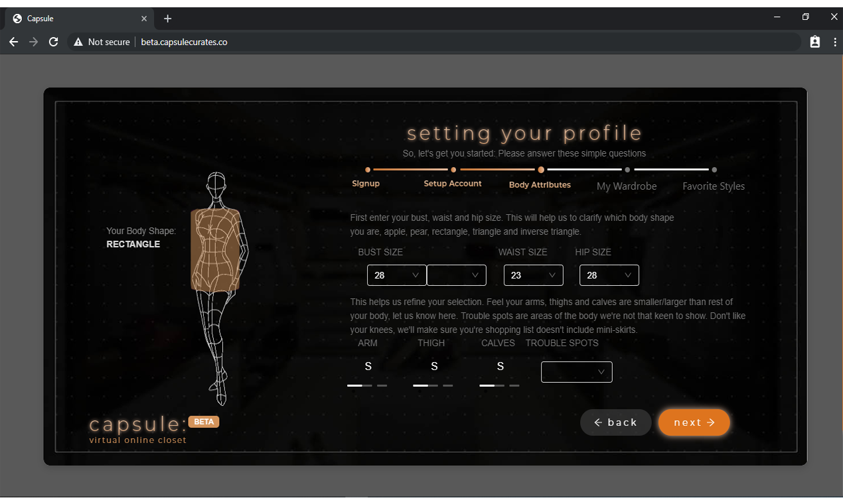This screenshot has height=504, width=843.
Task: Select the Body Attributes step dot
Action: click(x=541, y=170)
